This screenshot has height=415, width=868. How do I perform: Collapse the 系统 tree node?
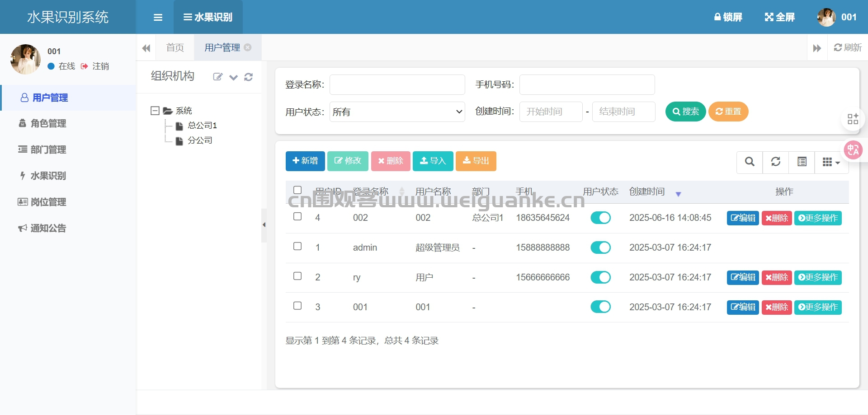155,111
